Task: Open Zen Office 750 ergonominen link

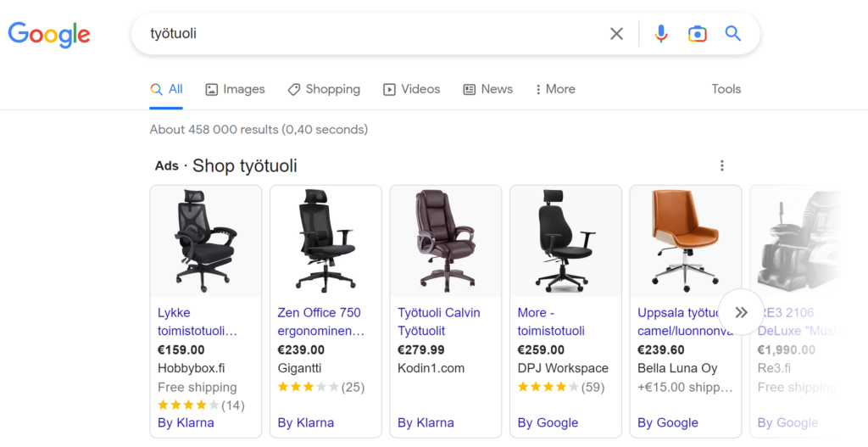Action: [320, 321]
